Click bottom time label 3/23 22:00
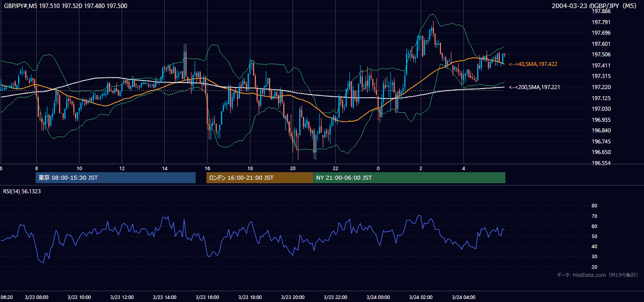Viewport: 644px width, 302px height. tap(336, 297)
